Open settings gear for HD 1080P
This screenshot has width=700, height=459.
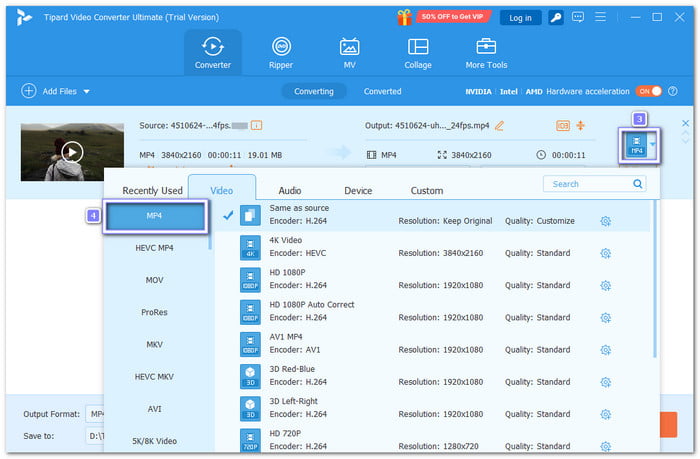[605, 285]
